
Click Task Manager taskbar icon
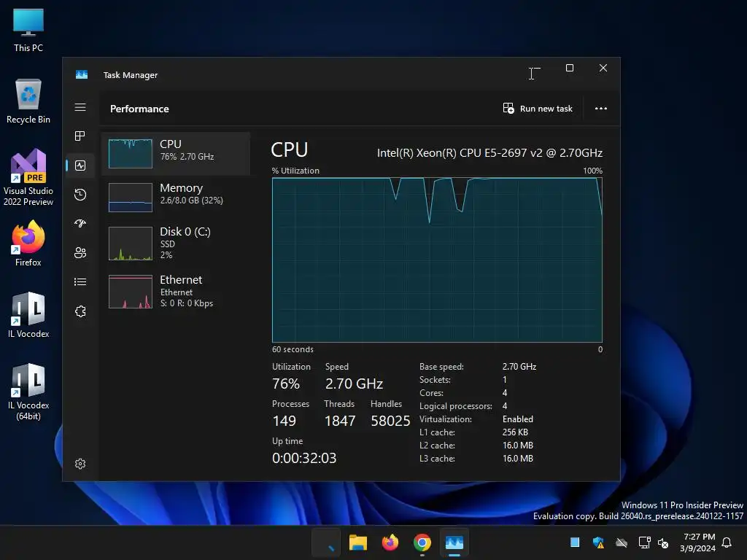click(x=454, y=542)
